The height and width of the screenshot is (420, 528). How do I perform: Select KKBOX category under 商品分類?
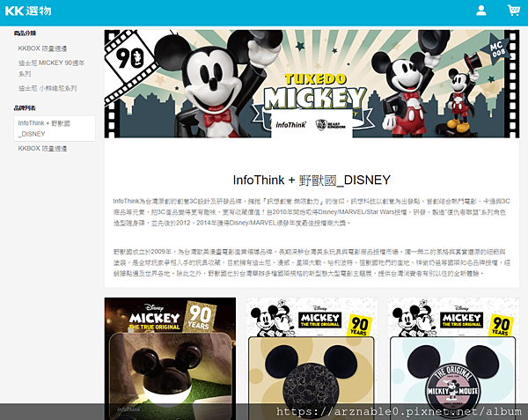click(42, 48)
